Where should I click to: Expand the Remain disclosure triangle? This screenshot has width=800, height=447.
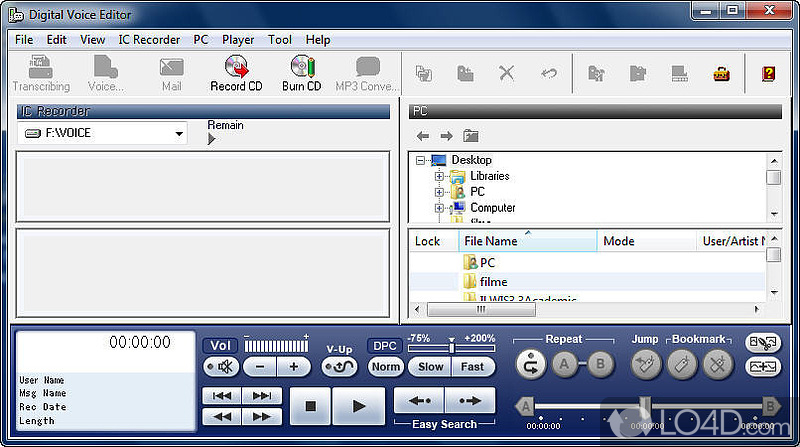coord(212,139)
